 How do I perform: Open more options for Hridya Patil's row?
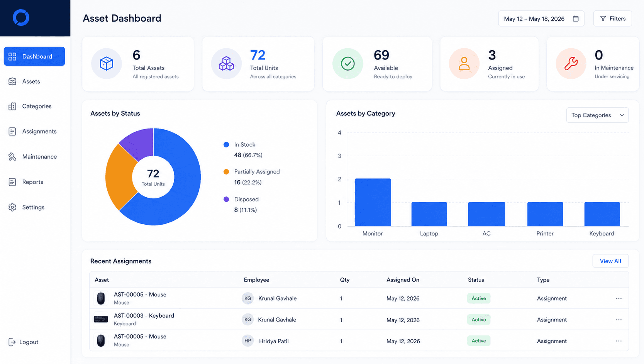pyautogui.click(x=619, y=341)
